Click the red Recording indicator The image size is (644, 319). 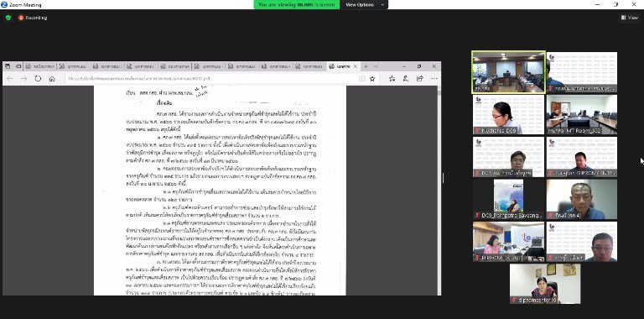click(33, 18)
